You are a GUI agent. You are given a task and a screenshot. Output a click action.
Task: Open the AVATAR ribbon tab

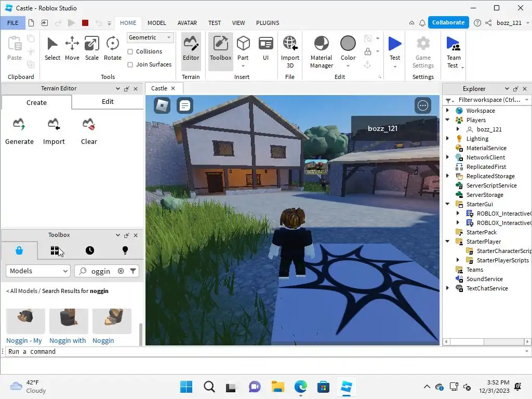[x=187, y=23]
